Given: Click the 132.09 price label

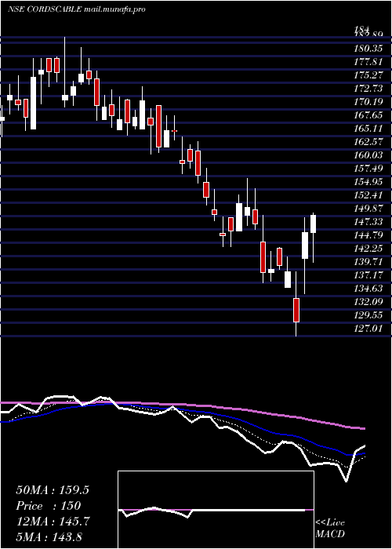Looking at the screenshot, I should 368,301.
